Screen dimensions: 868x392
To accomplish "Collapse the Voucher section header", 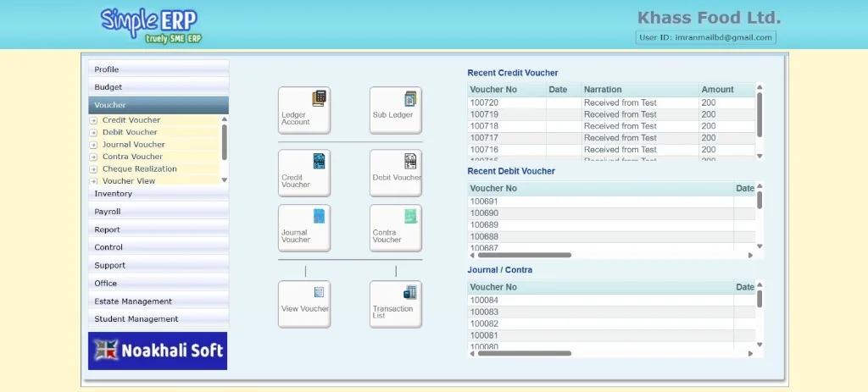I will pyautogui.click(x=159, y=105).
